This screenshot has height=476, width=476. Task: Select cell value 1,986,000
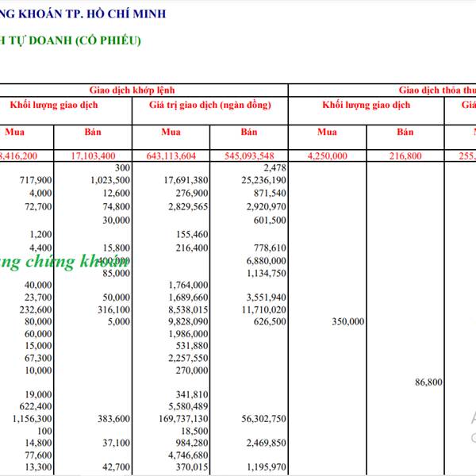[x=188, y=334]
